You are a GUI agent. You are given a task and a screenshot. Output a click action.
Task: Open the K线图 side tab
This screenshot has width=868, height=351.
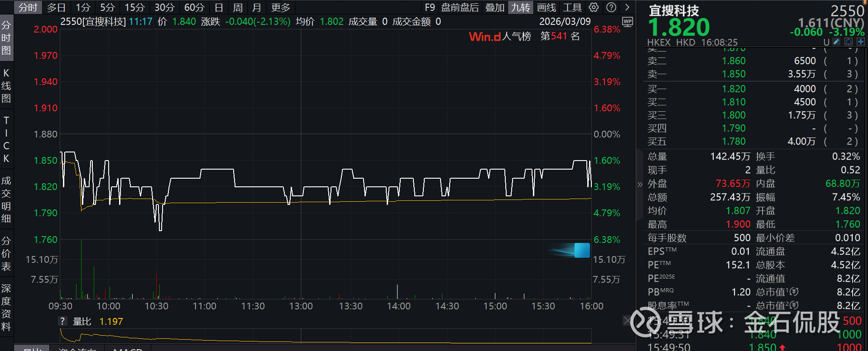point(6,85)
